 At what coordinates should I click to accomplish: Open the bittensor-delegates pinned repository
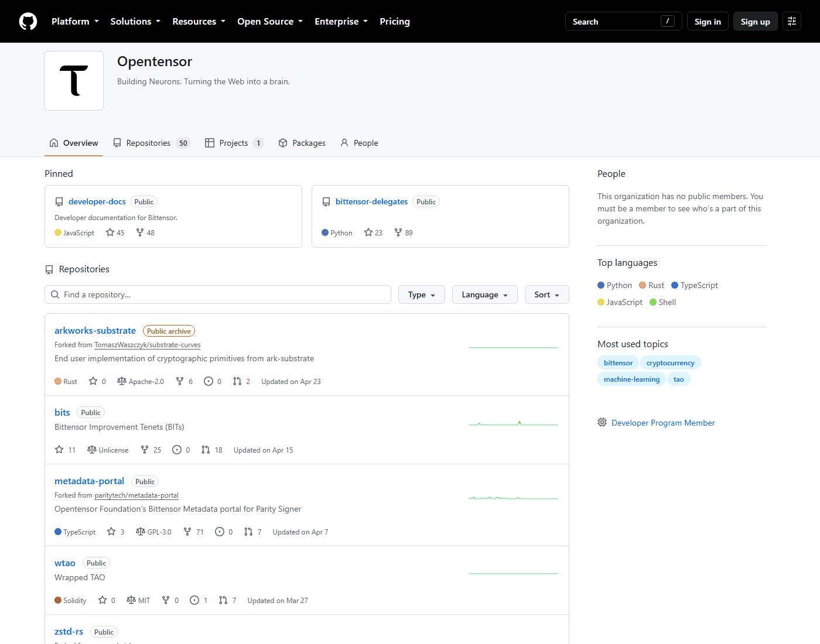click(371, 201)
